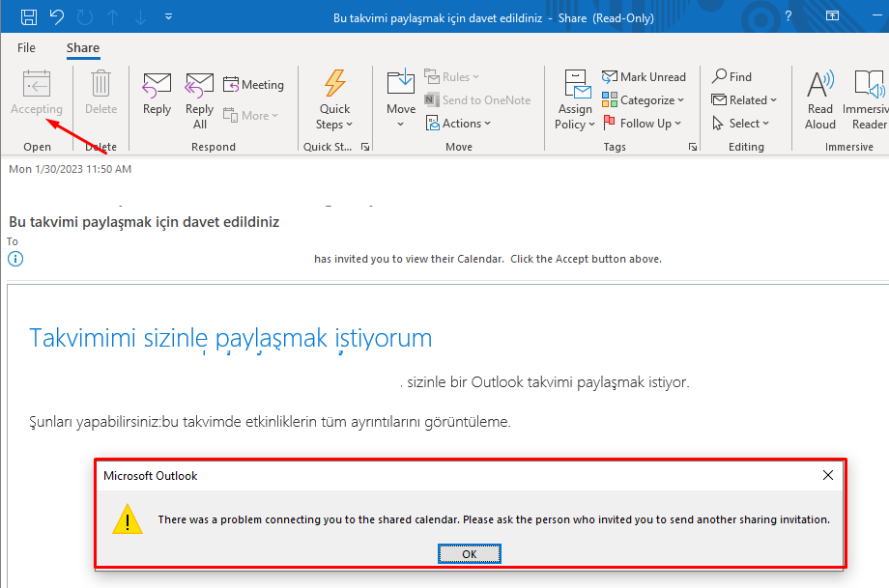Close the Microsoft Outlook error dialog
Image resolution: width=889 pixels, height=588 pixels.
[827, 476]
